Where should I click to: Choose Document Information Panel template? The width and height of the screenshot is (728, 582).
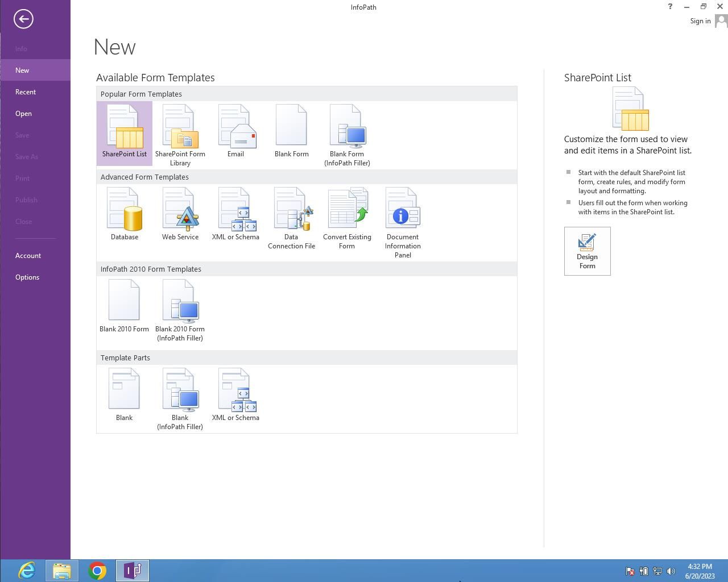point(403,222)
